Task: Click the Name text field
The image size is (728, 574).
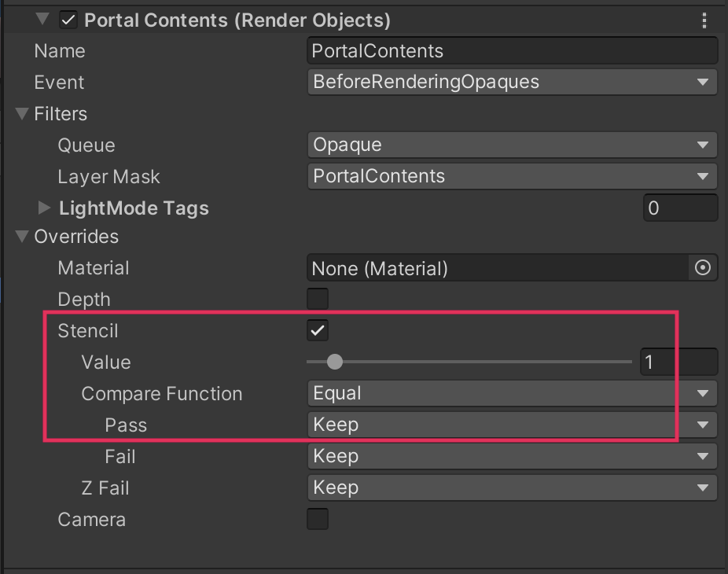Action: click(x=512, y=51)
